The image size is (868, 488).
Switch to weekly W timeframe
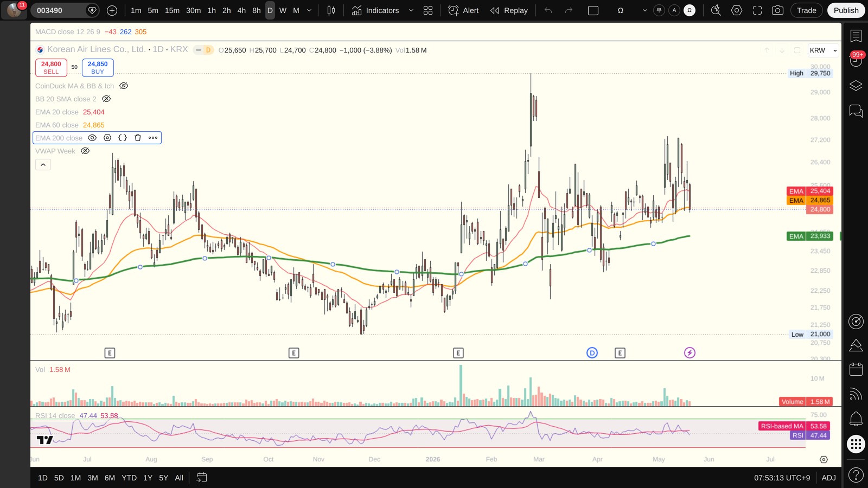click(283, 10)
